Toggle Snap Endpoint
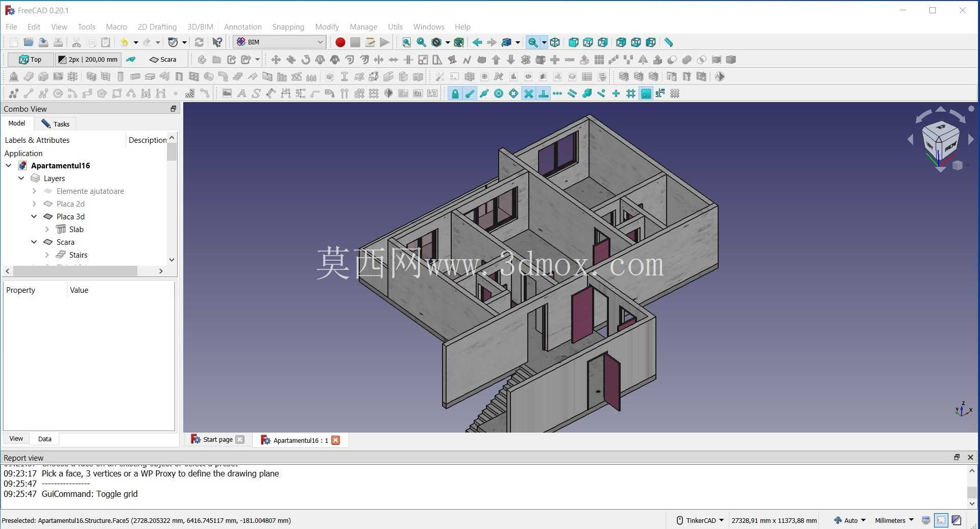980x529 pixels. coord(470,93)
